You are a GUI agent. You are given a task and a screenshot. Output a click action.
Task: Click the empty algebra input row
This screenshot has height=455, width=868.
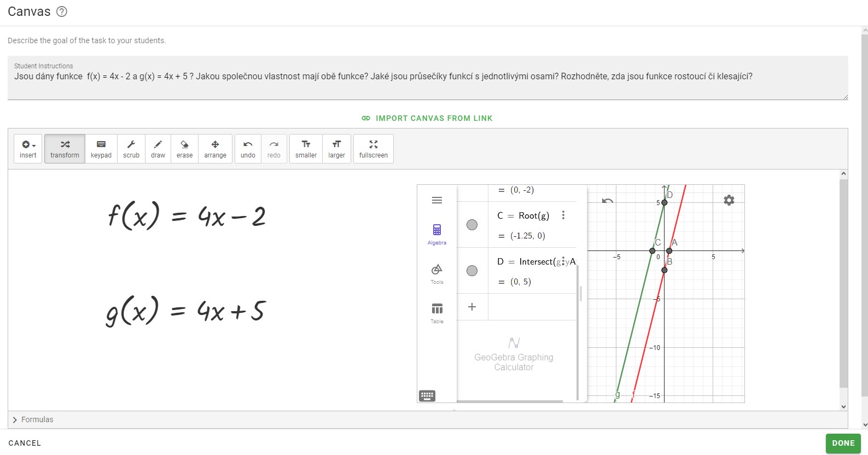532,307
